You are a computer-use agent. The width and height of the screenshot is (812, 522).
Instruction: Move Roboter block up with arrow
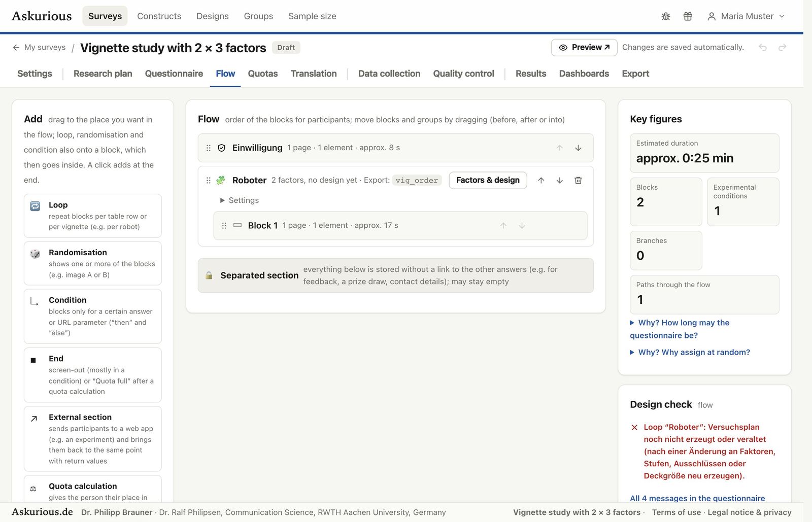coord(541,180)
